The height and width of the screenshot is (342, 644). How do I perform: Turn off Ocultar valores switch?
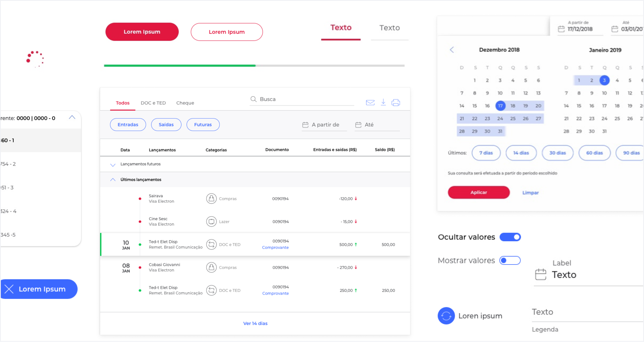[x=510, y=237]
